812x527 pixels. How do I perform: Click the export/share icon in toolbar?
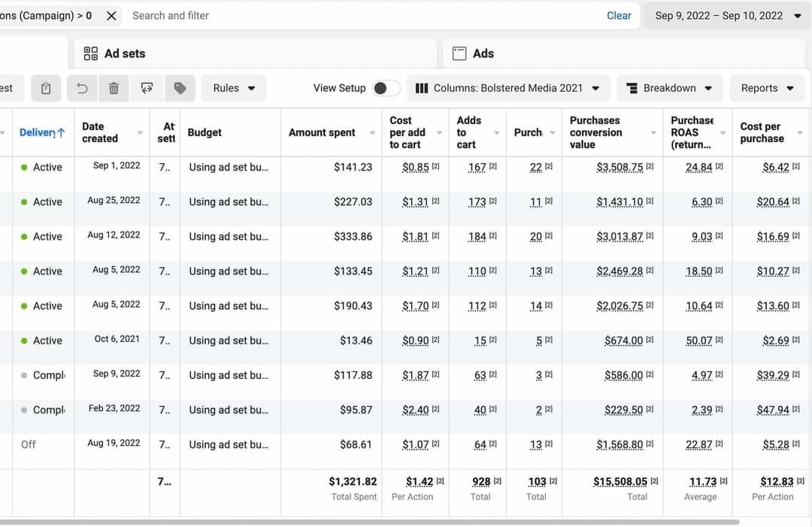147,88
